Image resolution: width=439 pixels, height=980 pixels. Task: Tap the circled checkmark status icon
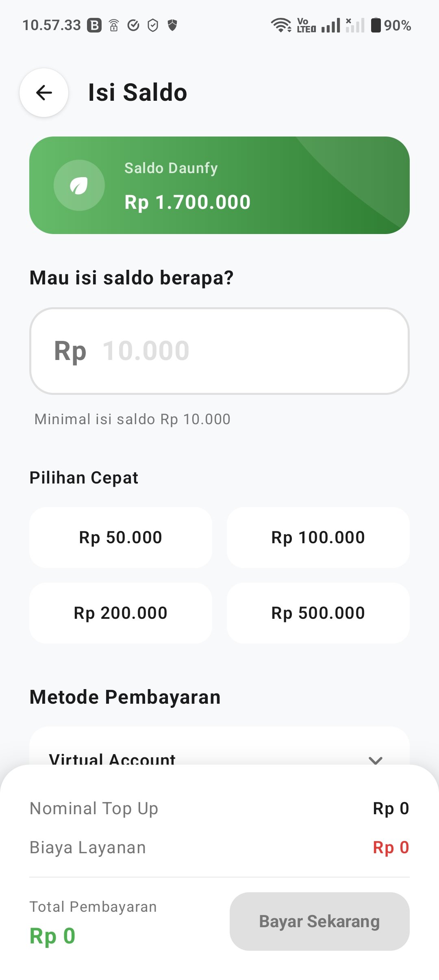coord(133,25)
